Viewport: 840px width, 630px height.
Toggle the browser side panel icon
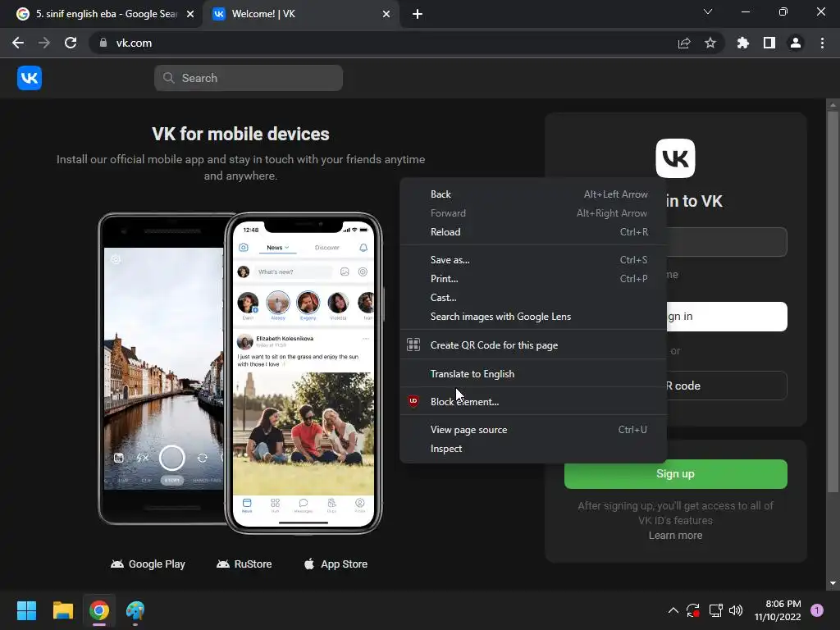point(769,43)
